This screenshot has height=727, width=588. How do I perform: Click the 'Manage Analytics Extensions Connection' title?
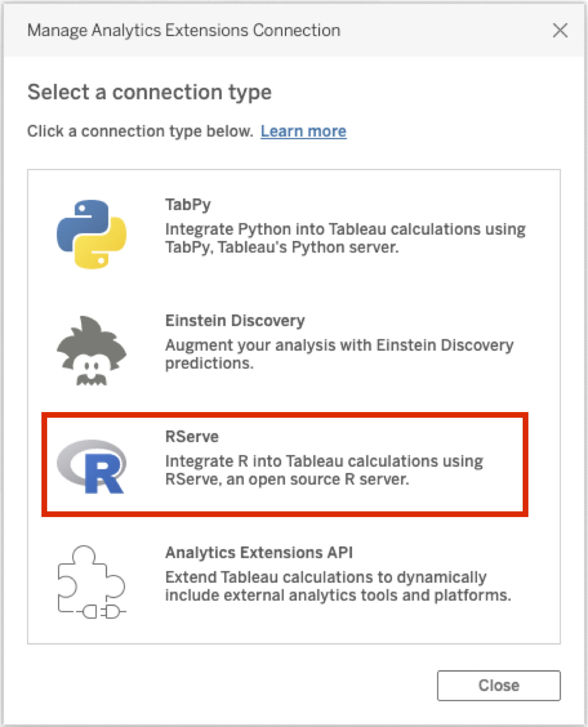click(184, 31)
